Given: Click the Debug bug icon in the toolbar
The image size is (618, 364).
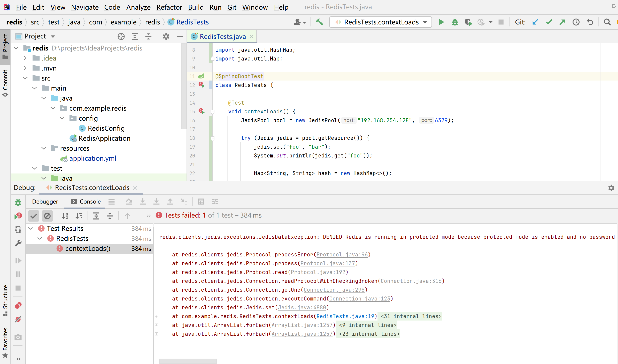Looking at the screenshot, I should [x=455, y=22].
